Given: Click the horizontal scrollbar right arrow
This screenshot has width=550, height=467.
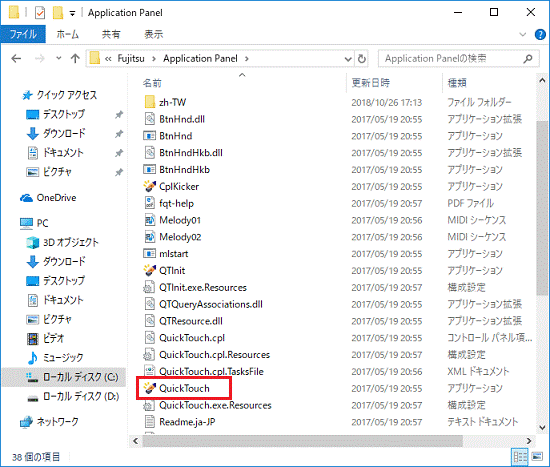Looking at the screenshot, I should click(529, 441).
